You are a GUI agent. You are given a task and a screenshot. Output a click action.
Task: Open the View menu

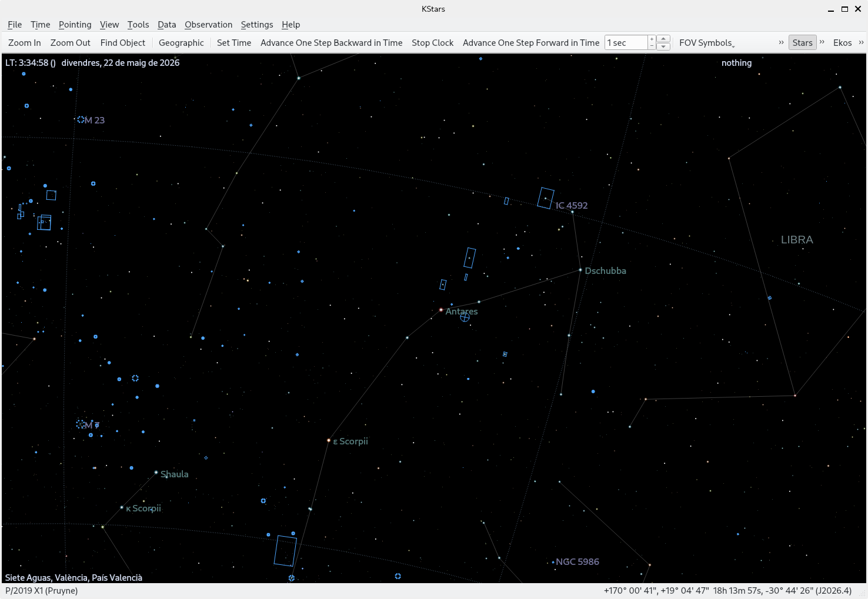tap(109, 25)
